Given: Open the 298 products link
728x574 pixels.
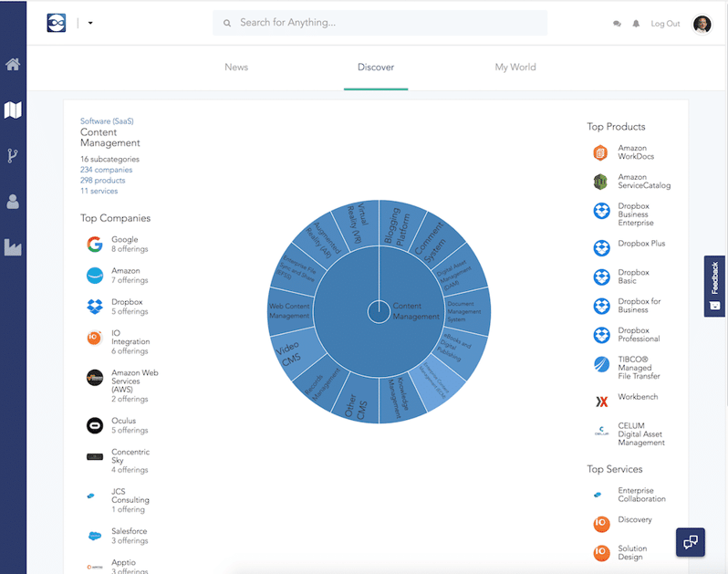Looking at the screenshot, I should [x=102, y=180].
